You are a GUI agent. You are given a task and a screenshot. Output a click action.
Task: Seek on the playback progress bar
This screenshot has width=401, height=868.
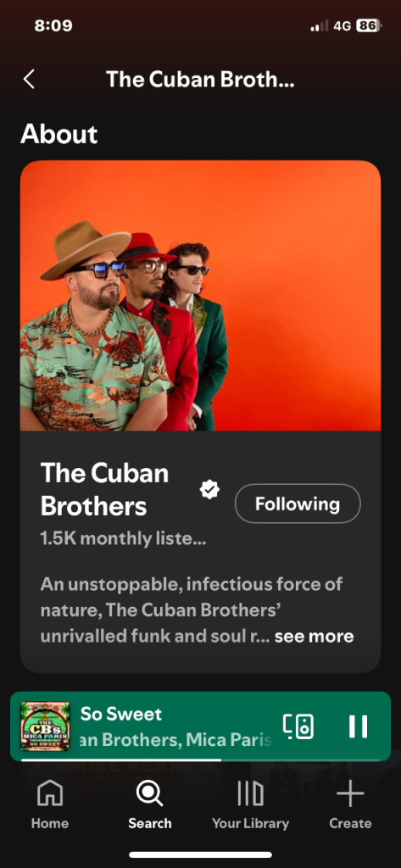click(x=200, y=760)
